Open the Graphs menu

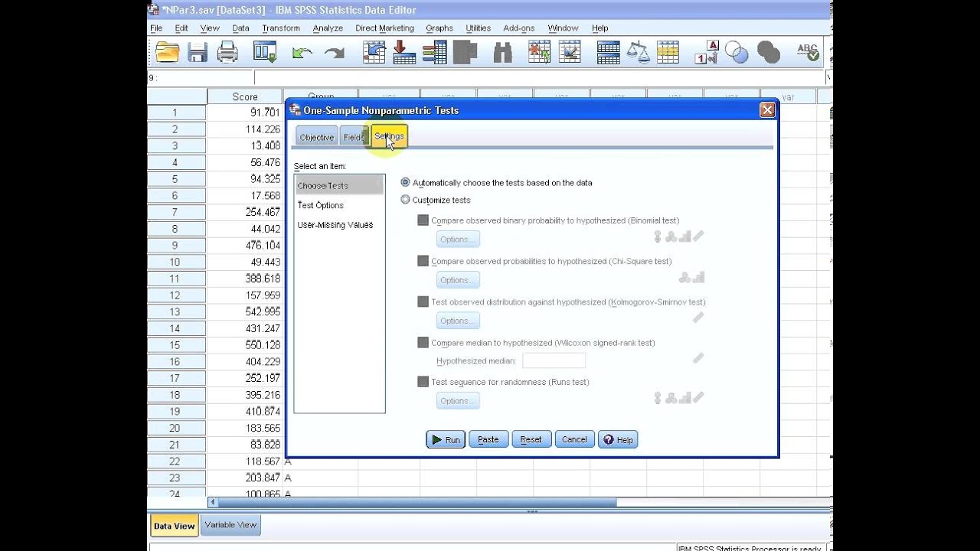pyautogui.click(x=439, y=28)
